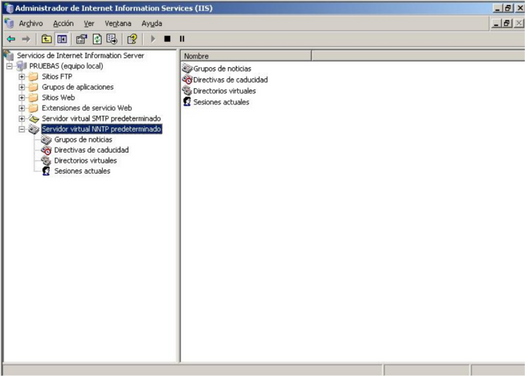Expand the Servidor virtual SMTP predeterminado node
The height and width of the screenshot is (376, 525).
pyautogui.click(x=22, y=119)
